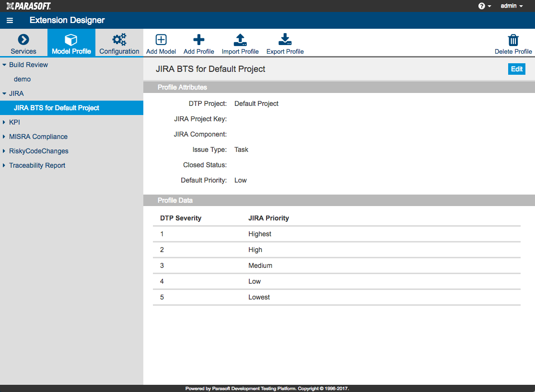Switch to the Services tab
535x392 pixels.
(x=23, y=43)
